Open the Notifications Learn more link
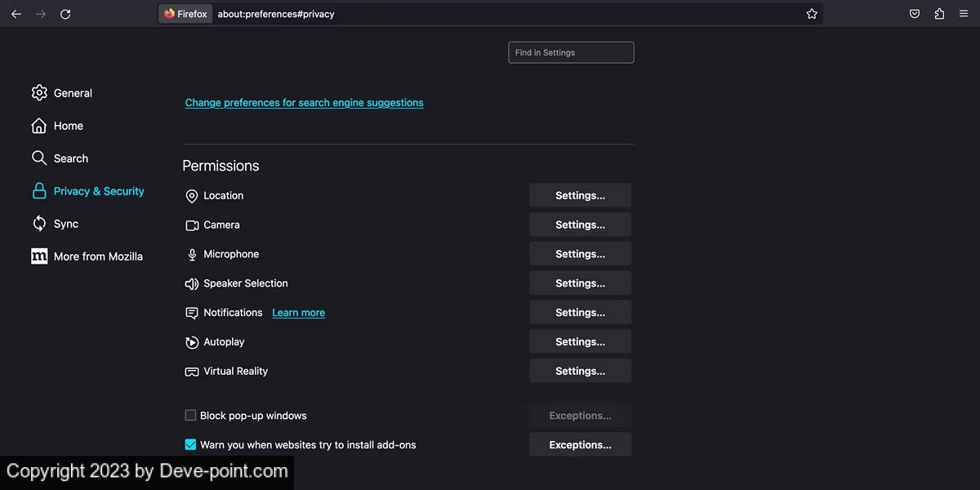The height and width of the screenshot is (490, 980). pos(298,313)
